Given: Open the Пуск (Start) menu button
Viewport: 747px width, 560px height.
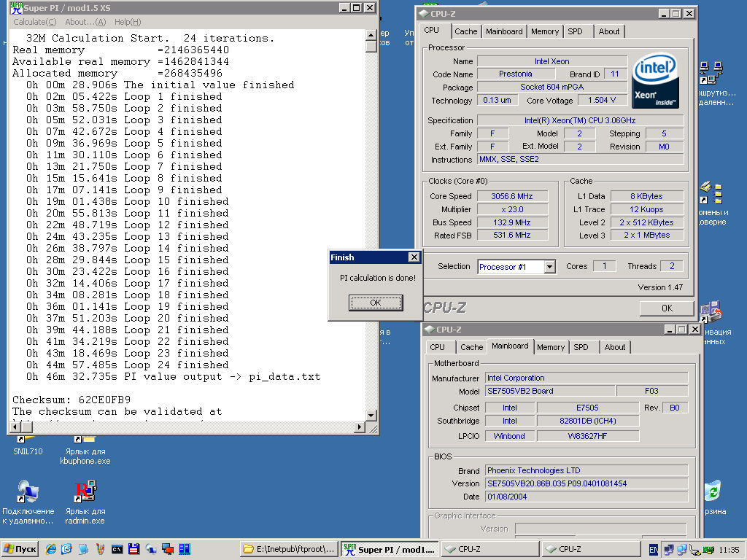Looking at the screenshot, I should 20,549.
